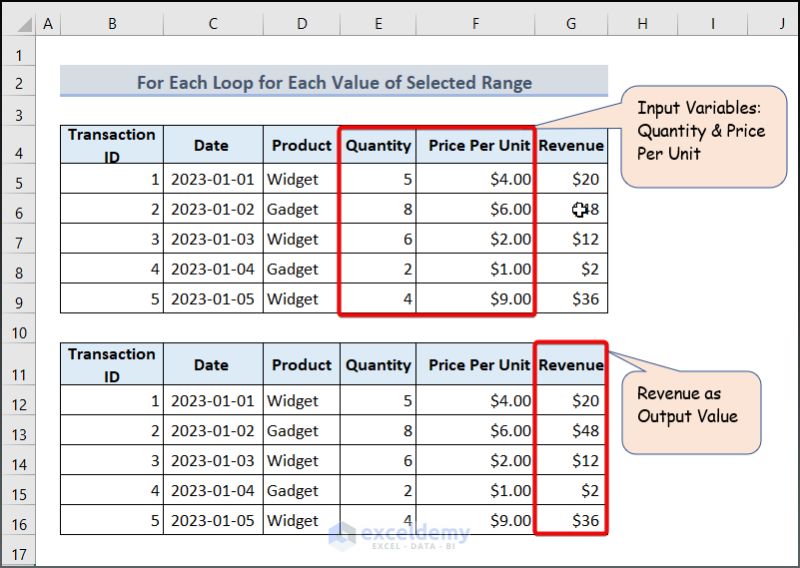Select column I header
This screenshot has height=568, width=800.
[x=712, y=23]
